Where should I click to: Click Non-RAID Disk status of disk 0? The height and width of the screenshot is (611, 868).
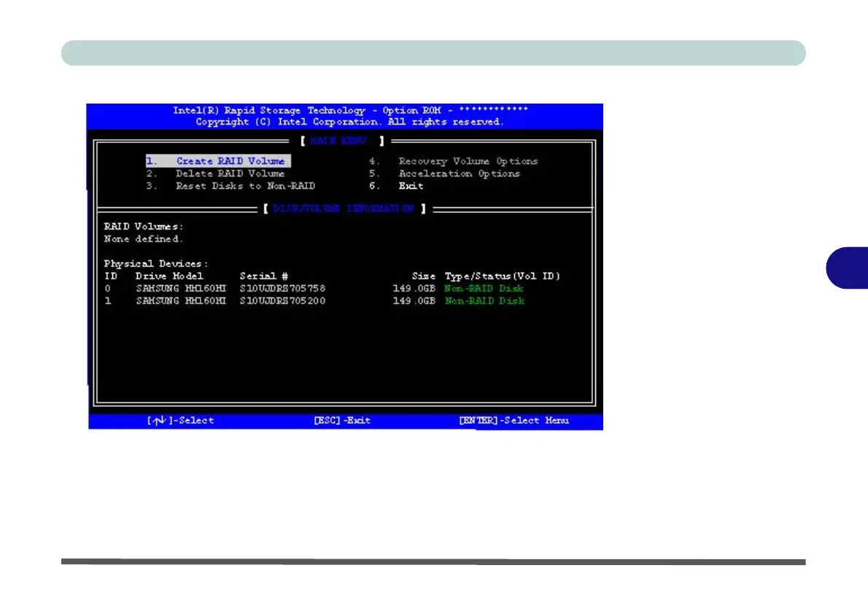tap(484, 288)
